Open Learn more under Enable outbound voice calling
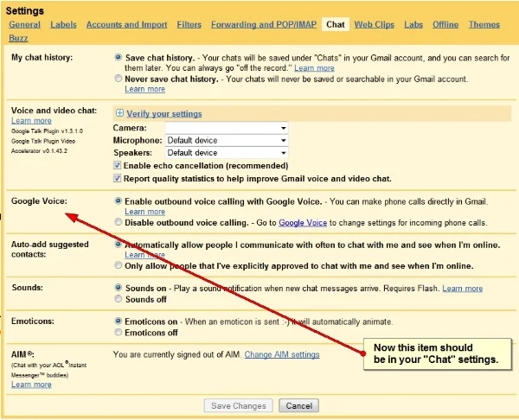Viewport: 519px width, 420px height. (x=145, y=212)
